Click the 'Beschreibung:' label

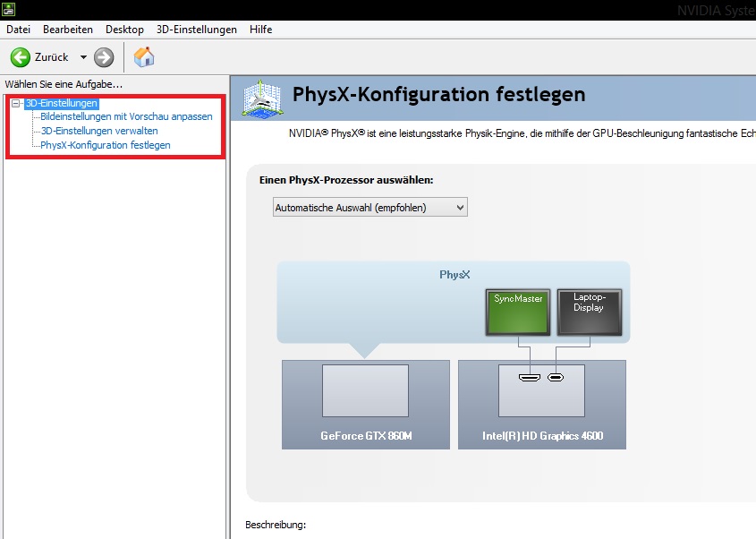[x=276, y=525]
